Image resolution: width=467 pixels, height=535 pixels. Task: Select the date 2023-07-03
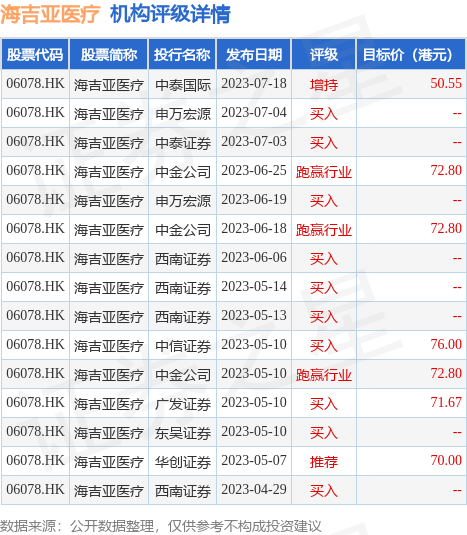tap(254, 142)
